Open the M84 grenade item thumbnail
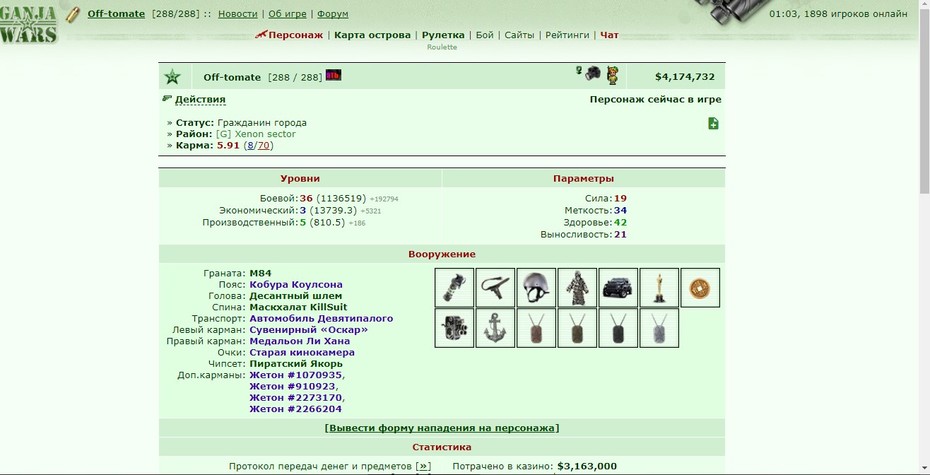 (454, 288)
